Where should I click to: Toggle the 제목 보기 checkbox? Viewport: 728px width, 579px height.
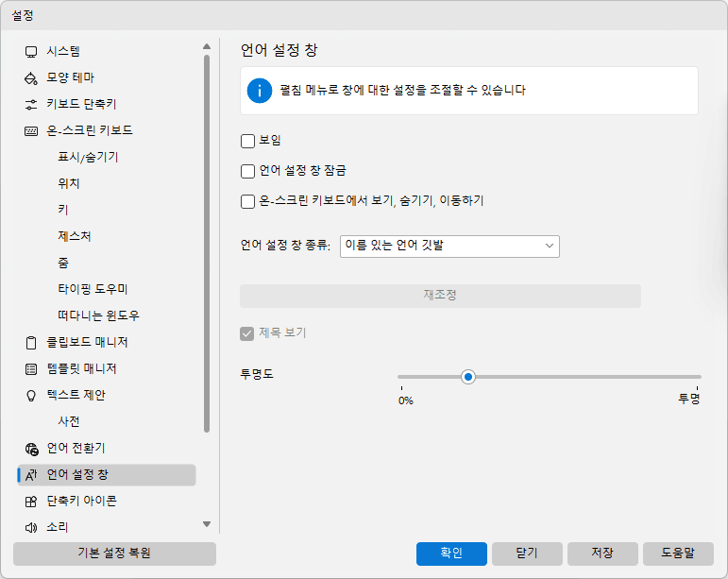(247, 333)
